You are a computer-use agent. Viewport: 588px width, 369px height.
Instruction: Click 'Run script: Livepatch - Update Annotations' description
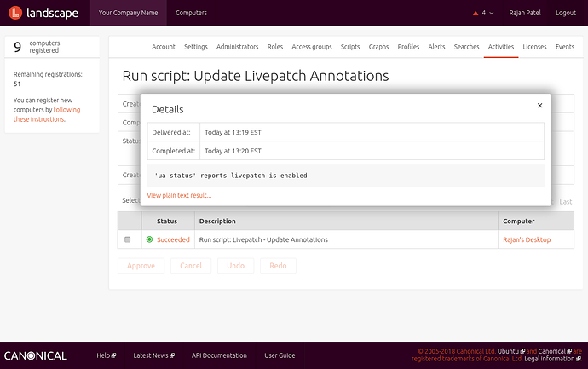click(x=263, y=239)
